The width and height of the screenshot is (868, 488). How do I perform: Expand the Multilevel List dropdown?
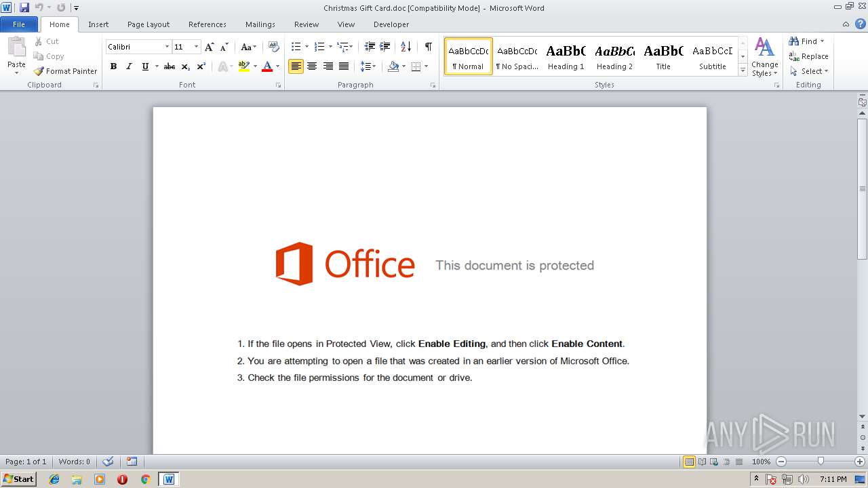click(351, 47)
